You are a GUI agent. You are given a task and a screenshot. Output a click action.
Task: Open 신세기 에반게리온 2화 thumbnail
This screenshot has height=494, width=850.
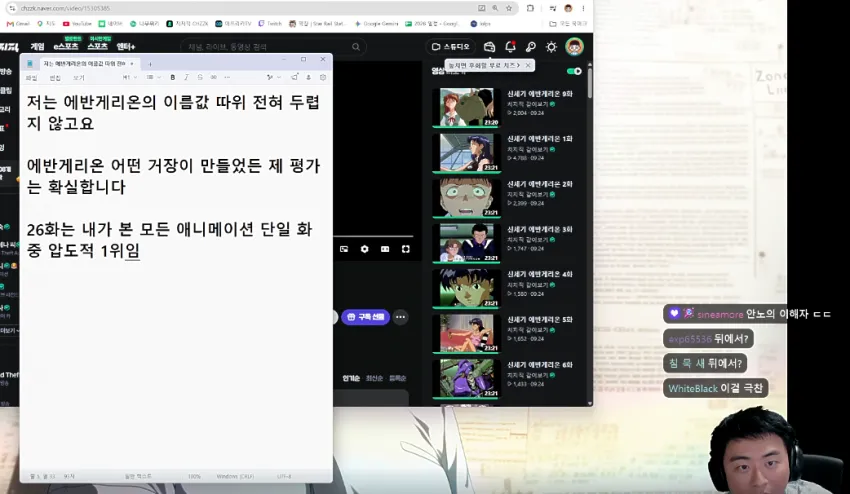pyautogui.click(x=466, y=198)
